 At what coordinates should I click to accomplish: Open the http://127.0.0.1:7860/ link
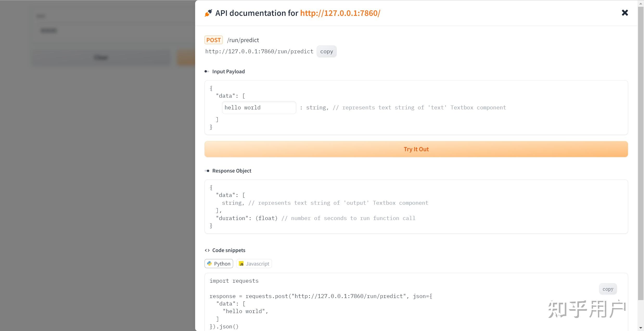click(x=340, y=13)
